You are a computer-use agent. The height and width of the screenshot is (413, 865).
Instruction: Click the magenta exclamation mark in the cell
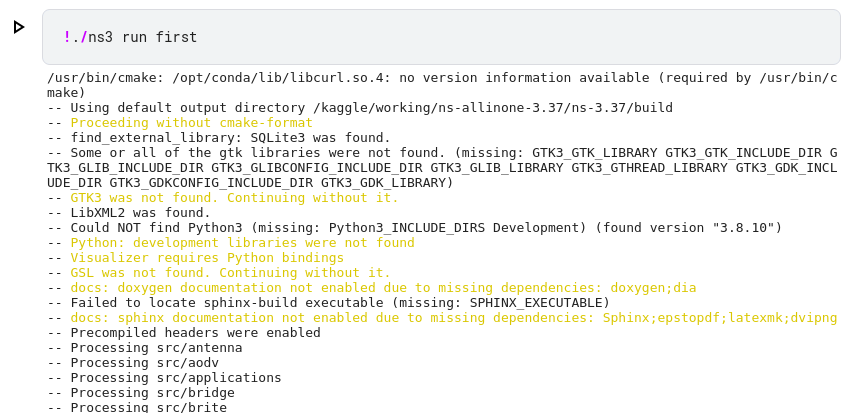tap(67, 37)
